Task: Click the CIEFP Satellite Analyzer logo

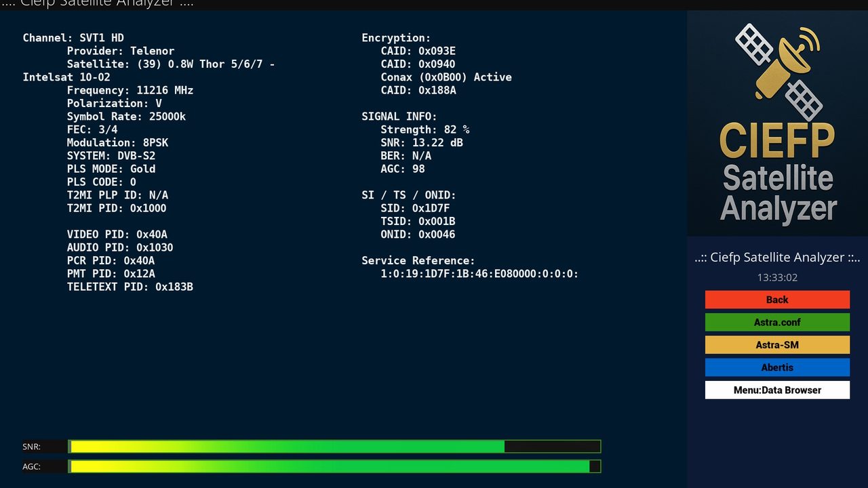Action: pos(777,123)
